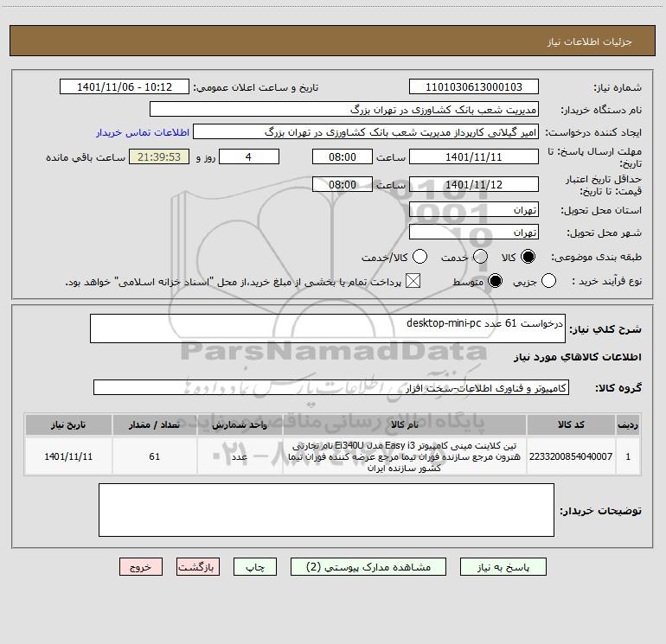This screenshot has width=666, height=644.
Task: Click the اطلاعات کالاهای مورد نیاز heading
Action: (x=577, y=357)
